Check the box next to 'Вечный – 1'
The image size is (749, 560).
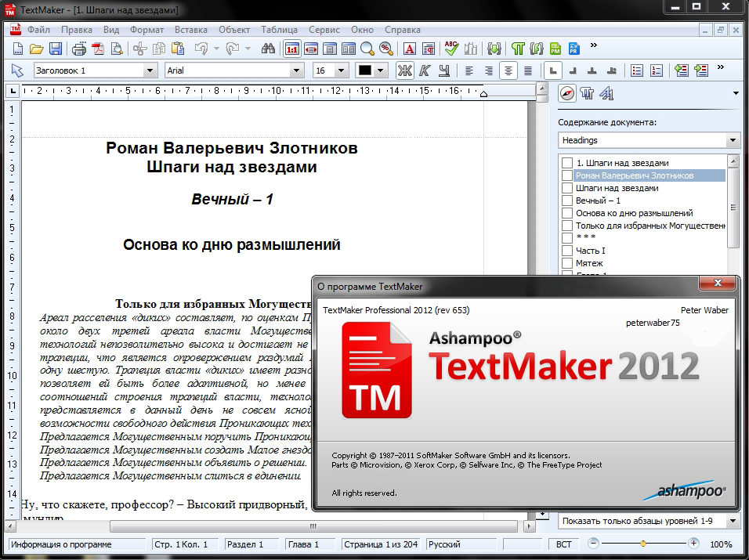567,201
